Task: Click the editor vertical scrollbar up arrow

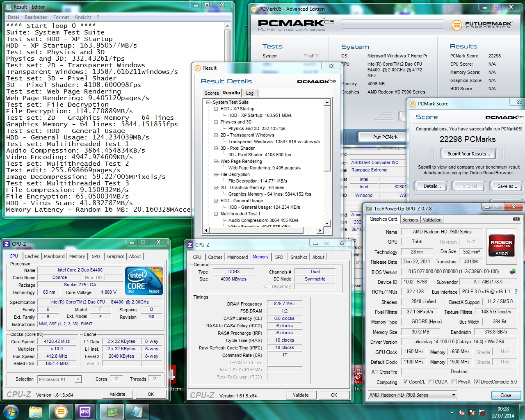Action: tap(228, 26)
